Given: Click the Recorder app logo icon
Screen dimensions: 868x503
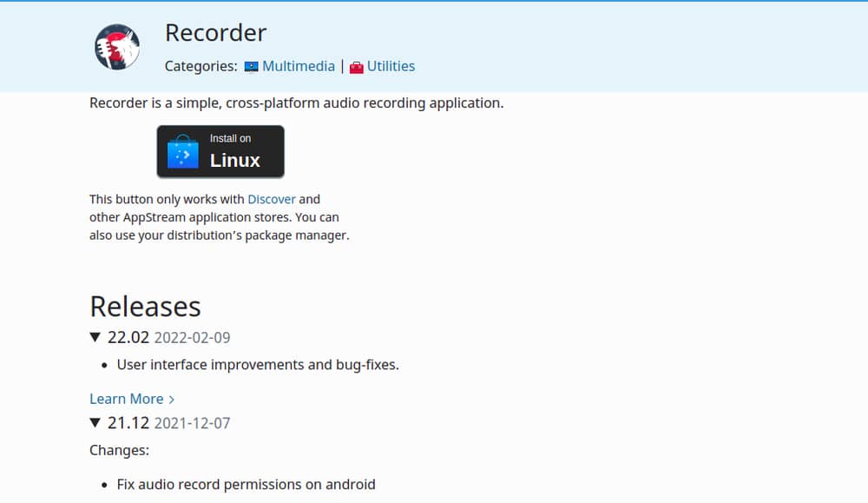Looking at the screenshot, I should [x=117, y=47].
